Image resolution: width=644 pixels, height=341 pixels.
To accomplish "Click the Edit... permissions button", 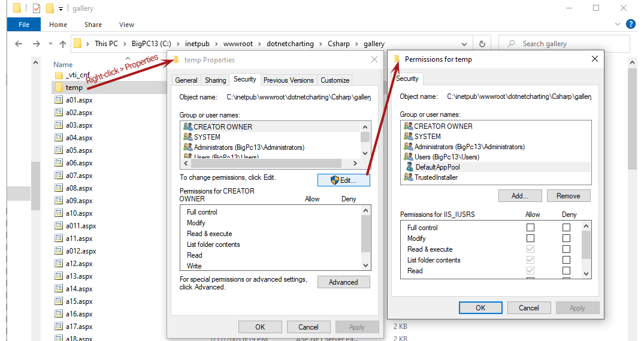I will 343,180.
